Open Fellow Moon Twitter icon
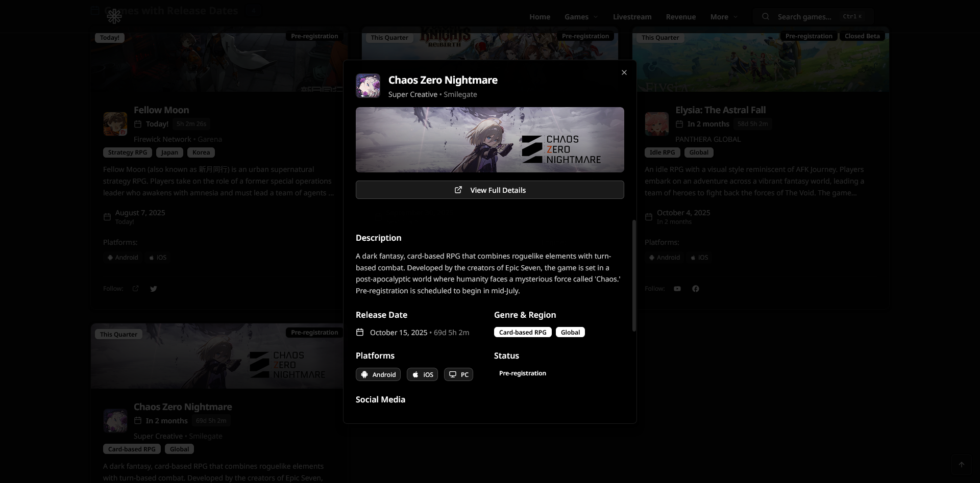980x483 pixels. click(154, 289)
